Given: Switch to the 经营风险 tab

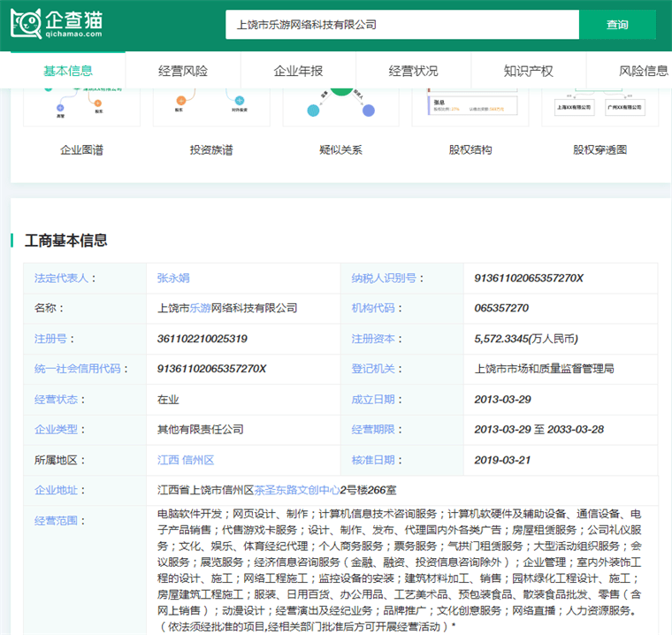Looking at the screenshot, I should click(183, 71).
